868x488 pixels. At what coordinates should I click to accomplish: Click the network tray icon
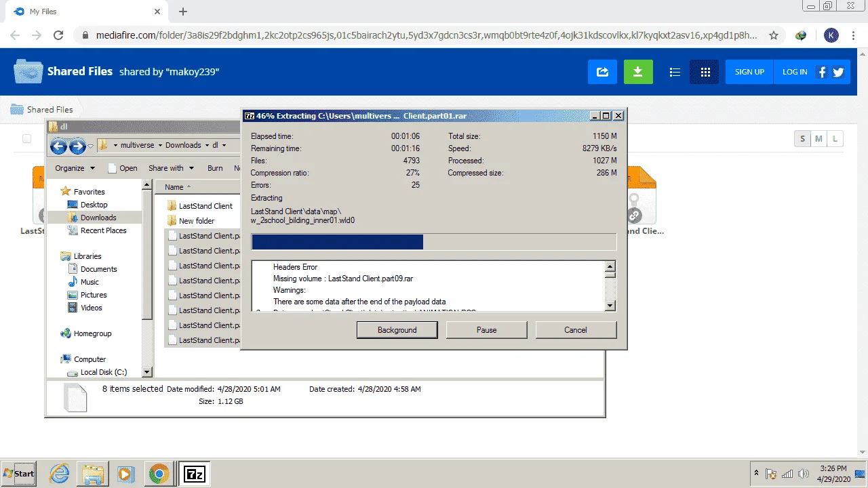click(x=787, y=474)
